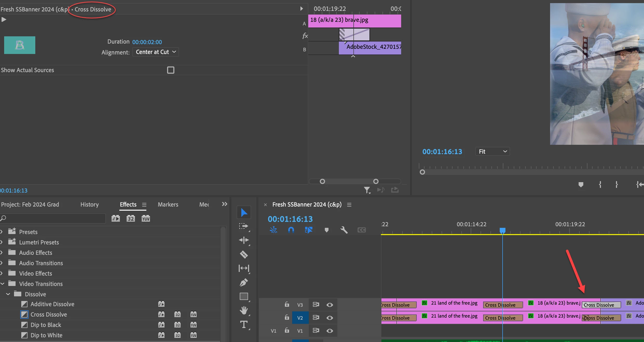
Task: Click the transition Duration timecode value
Action: pyautogui.click(x=147, y=42)
